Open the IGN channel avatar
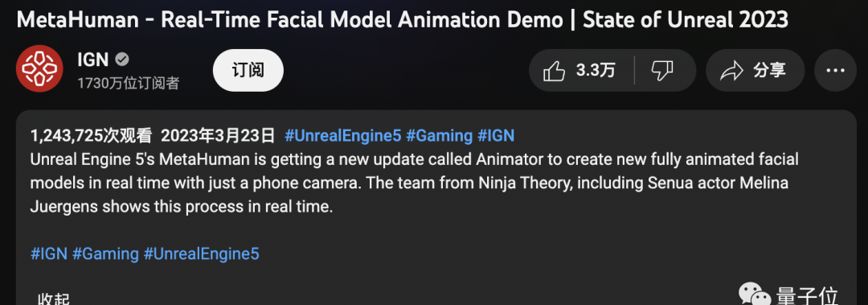This screenshot has width=868, height=305. (39, 68)
